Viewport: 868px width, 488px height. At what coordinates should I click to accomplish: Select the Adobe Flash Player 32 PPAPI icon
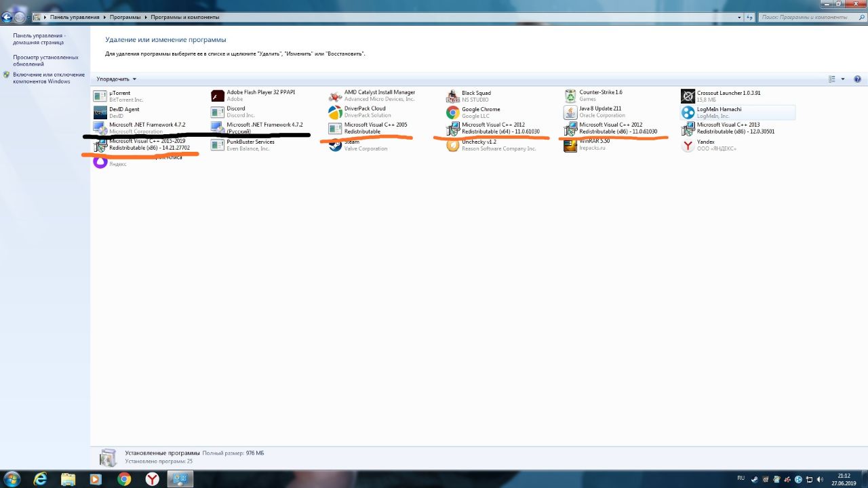tap(218, 96)
